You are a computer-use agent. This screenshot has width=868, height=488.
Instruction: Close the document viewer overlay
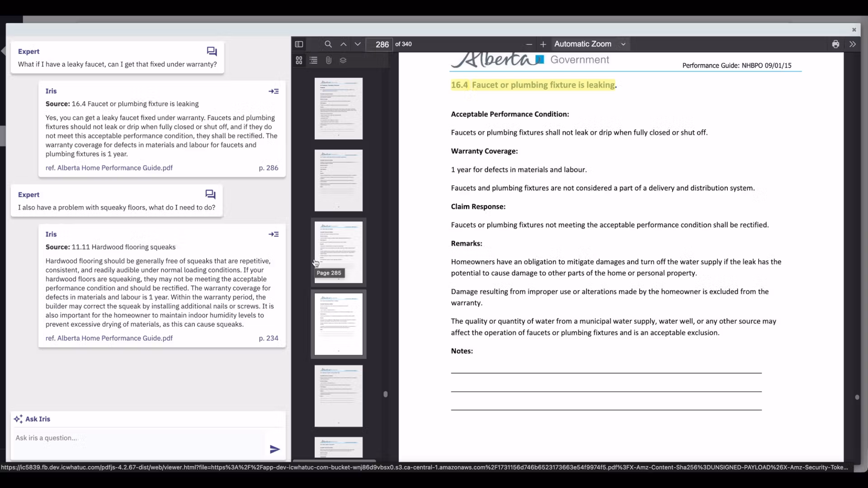[x=854, y=30]
